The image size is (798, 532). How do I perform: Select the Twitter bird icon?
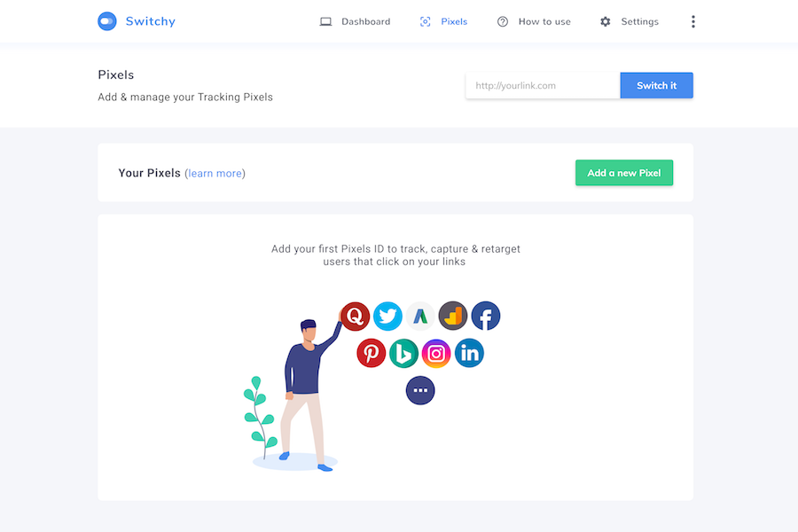point(387,317)
